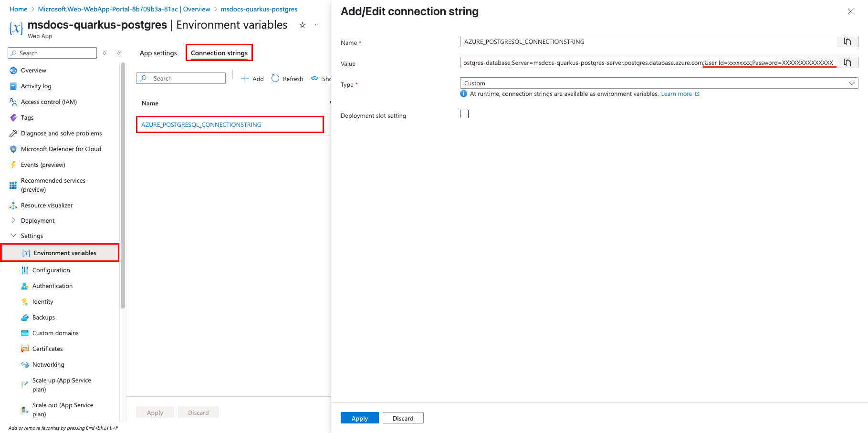Open the Learn more link
This screenshot has width=868, height=433.
(x=680, y=94)
